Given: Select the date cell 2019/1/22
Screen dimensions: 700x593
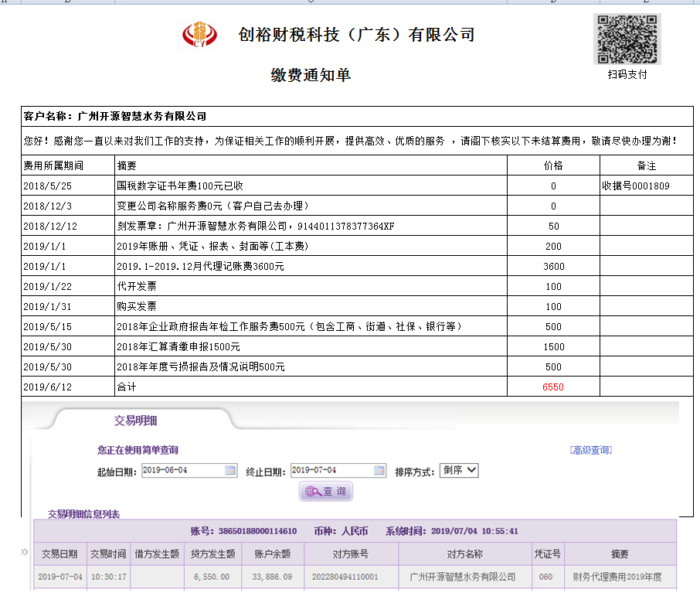Looking at the screenshot, I should tap(68, 286).
